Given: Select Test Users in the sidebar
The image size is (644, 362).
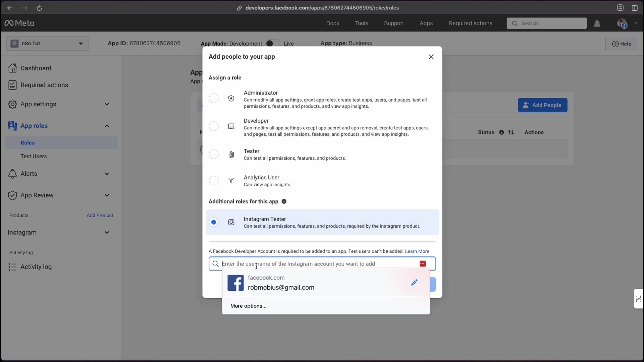Looking at the screenshot, I should [34, 157].
